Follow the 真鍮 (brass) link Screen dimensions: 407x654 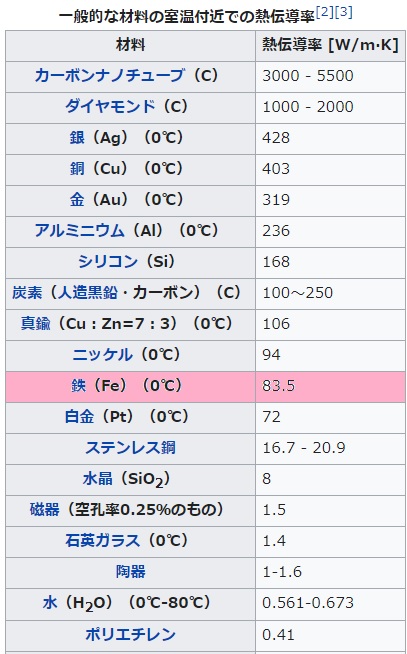click(35, 323)
